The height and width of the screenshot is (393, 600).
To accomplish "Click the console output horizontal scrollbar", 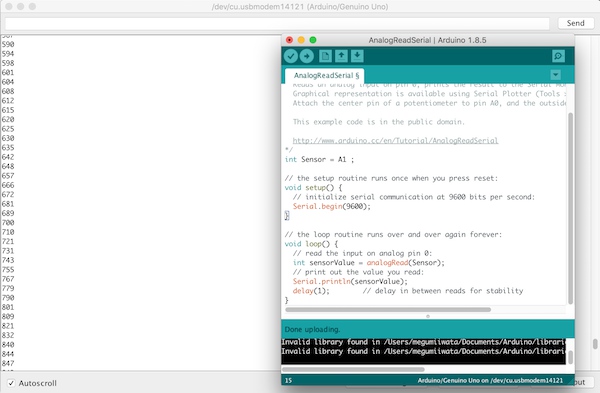I will pos(353,370).
